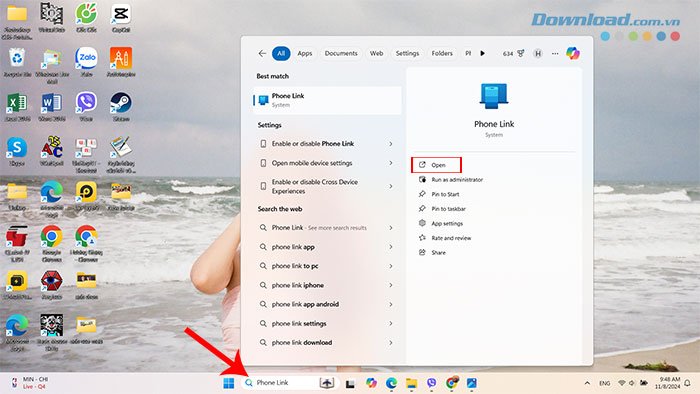Switch to the Settings filter tab
Image resolution: width=700 pixels, height=394 pixels.
407,54
